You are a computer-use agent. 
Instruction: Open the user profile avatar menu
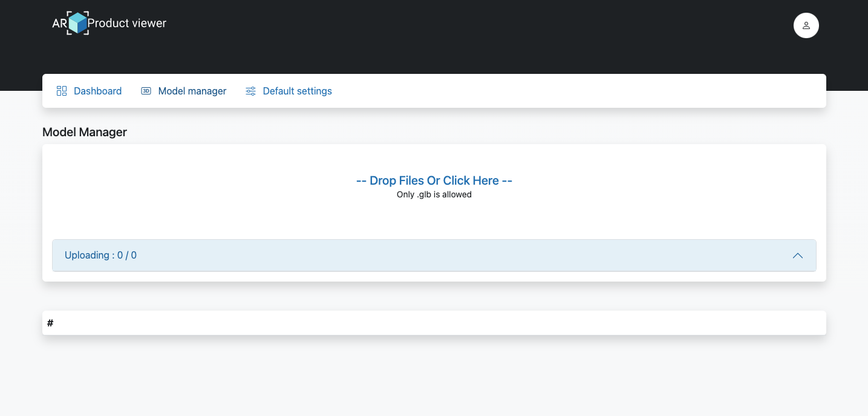pos(806,25)
